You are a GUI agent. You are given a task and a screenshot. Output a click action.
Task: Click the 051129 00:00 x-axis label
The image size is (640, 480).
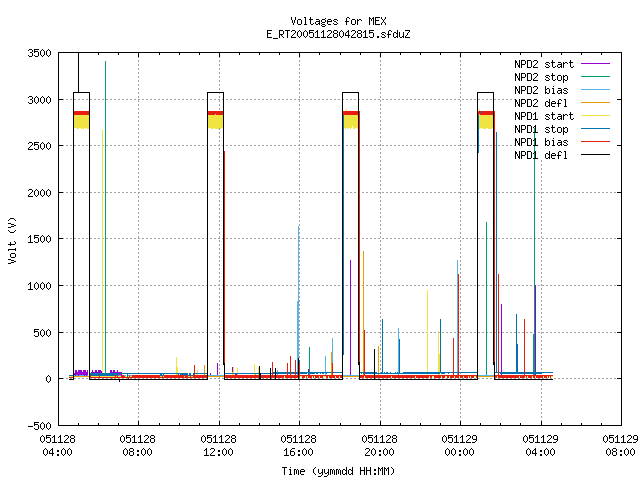(459, 446)
